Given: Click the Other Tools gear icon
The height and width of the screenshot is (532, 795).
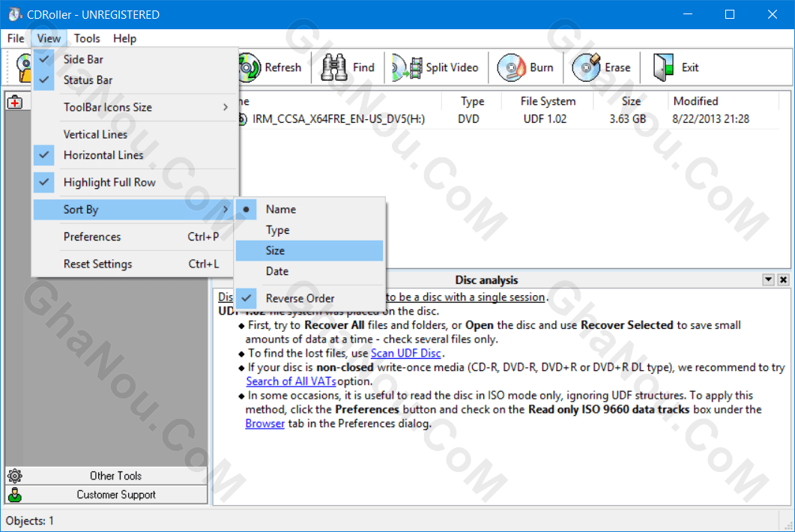Looking at the screenshot, I should 15,476.
